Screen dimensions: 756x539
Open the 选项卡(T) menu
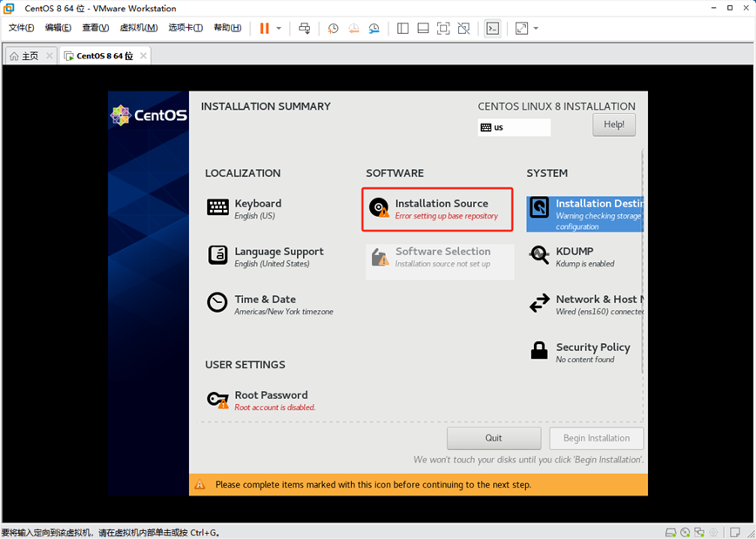click(x=186, y=28)
